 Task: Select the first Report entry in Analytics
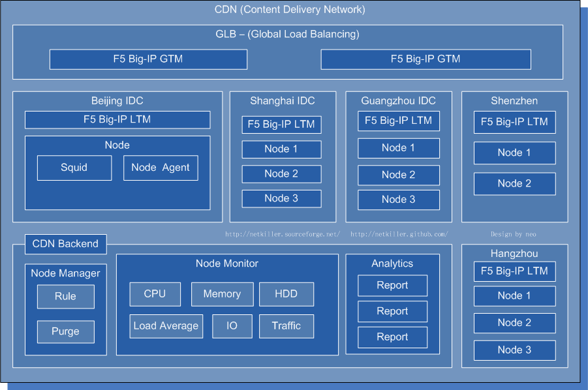click(392, 286)
